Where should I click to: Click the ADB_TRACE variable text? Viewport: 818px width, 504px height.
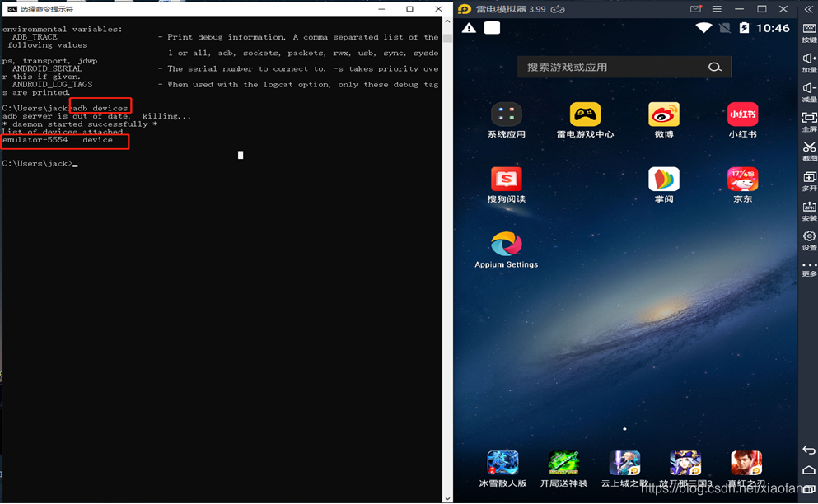[x=35, y=37]
